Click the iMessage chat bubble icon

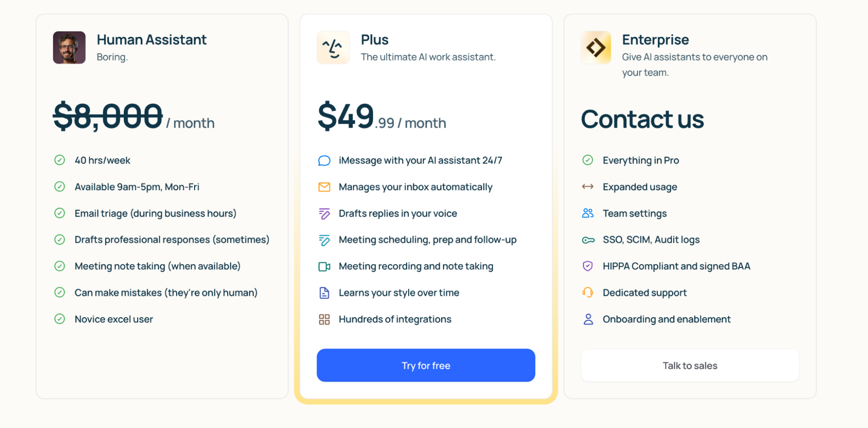(x=324, y=160)
